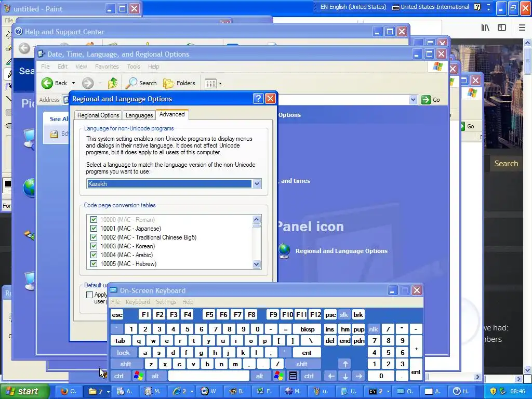Click the EN English (United States) indicator
This screenshot has height=399, width=532.
click(x=353, y=7)
